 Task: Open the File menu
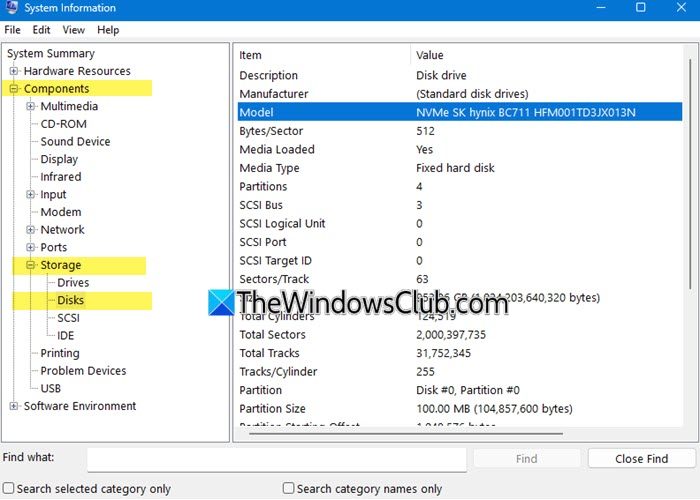tap(12, 30)
